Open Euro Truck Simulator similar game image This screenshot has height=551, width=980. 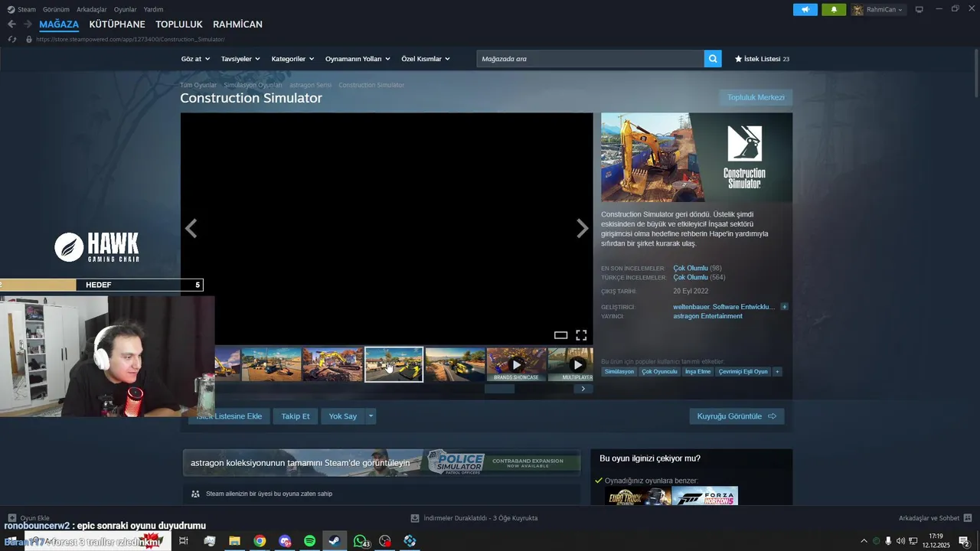tap(638, 496)
